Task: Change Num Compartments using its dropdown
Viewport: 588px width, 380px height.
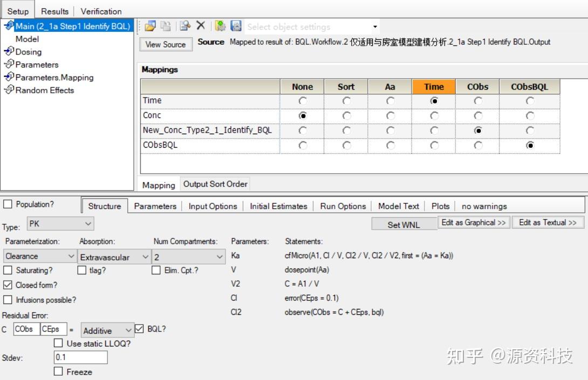Action: pyautogui.click(x=220, y=255)
